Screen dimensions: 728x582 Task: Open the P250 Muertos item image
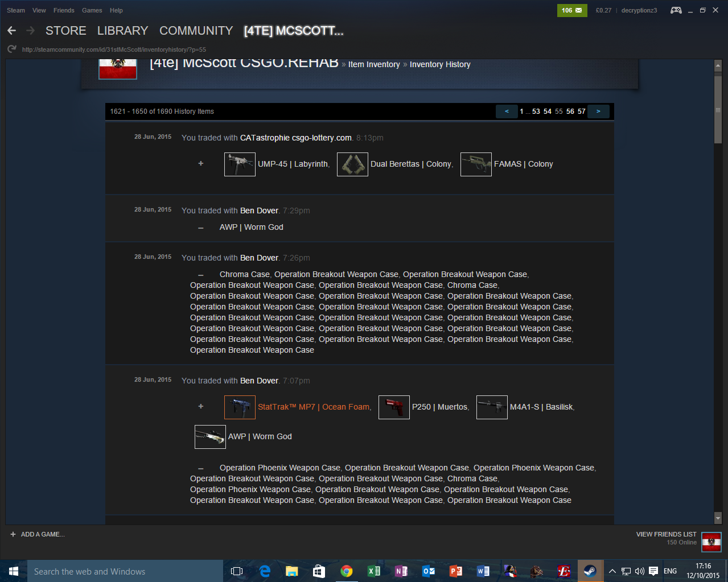coord(394,407)
